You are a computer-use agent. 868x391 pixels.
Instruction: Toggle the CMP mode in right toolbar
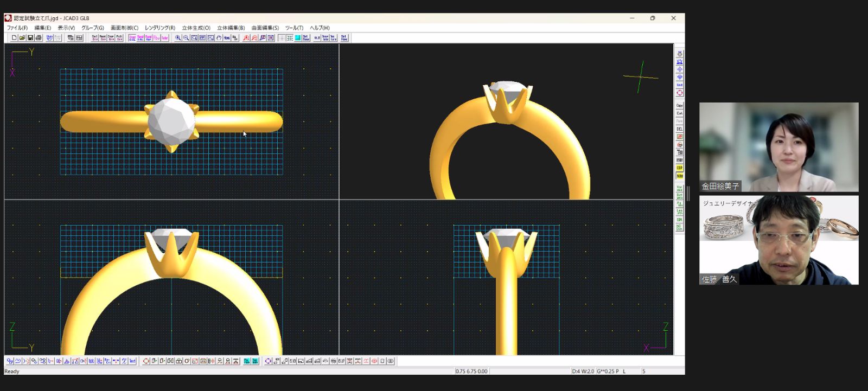click(679, 168)
